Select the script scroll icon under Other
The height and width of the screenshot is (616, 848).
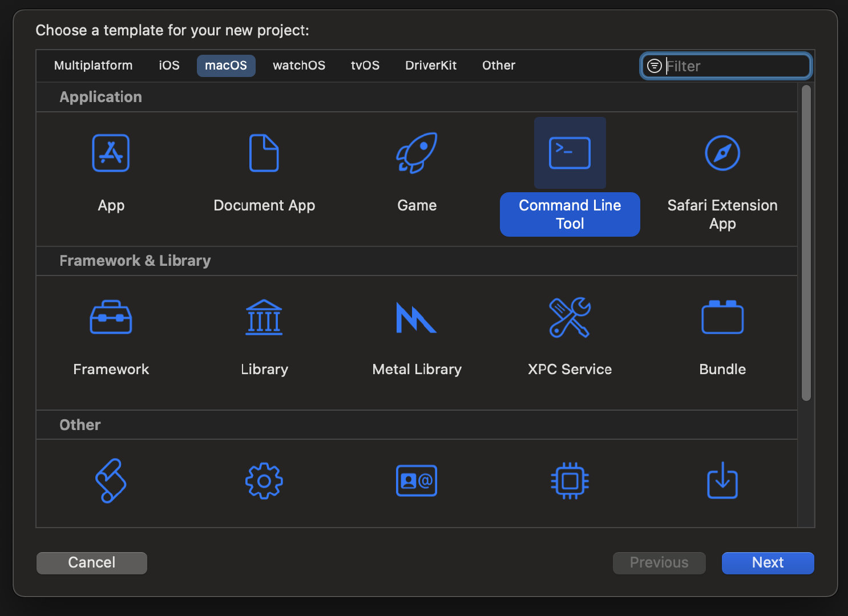[111, 481]
